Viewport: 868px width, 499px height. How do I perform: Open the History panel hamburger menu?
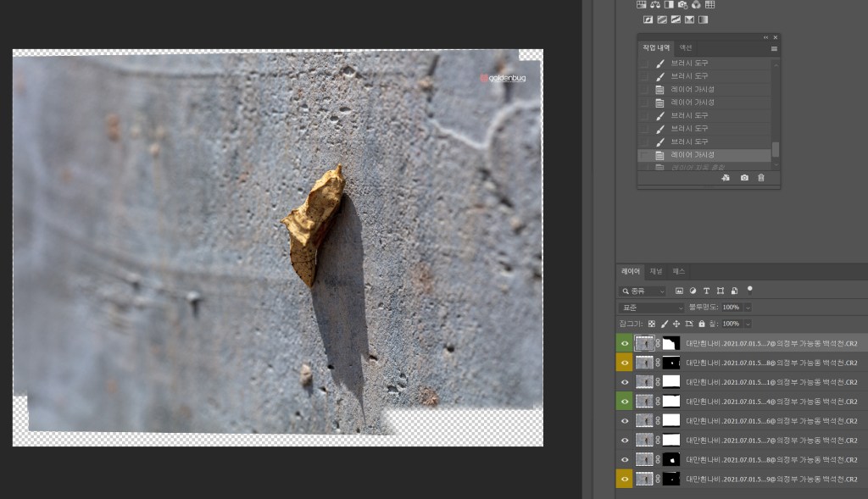click(774, 49)
